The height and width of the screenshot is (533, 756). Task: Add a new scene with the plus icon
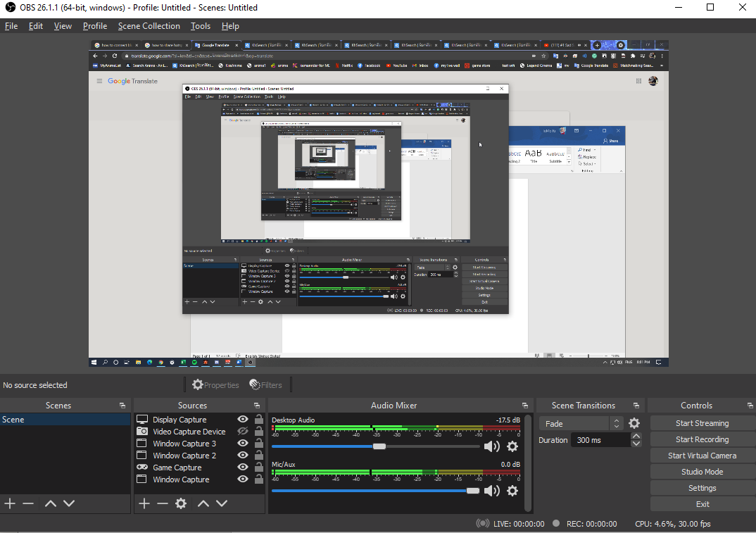10,503
